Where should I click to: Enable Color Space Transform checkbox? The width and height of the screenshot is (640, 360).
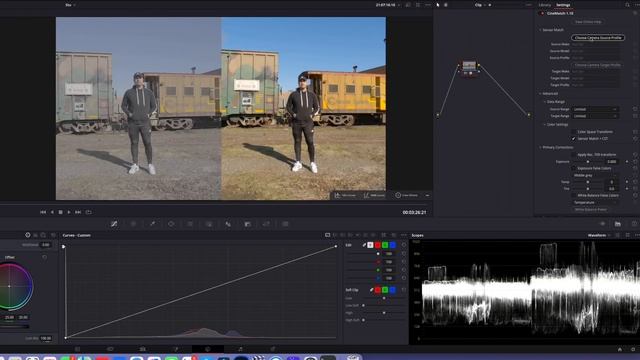[x=573, y=132]
